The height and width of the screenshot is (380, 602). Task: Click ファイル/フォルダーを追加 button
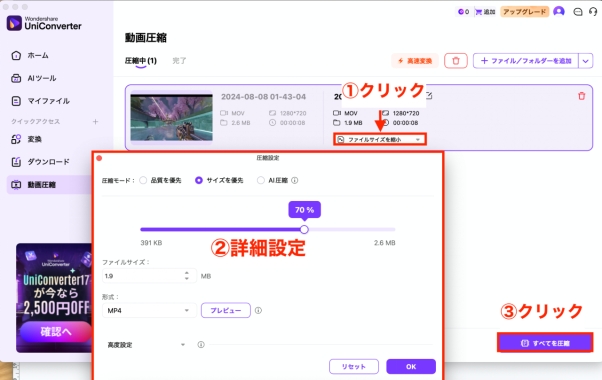526,61
